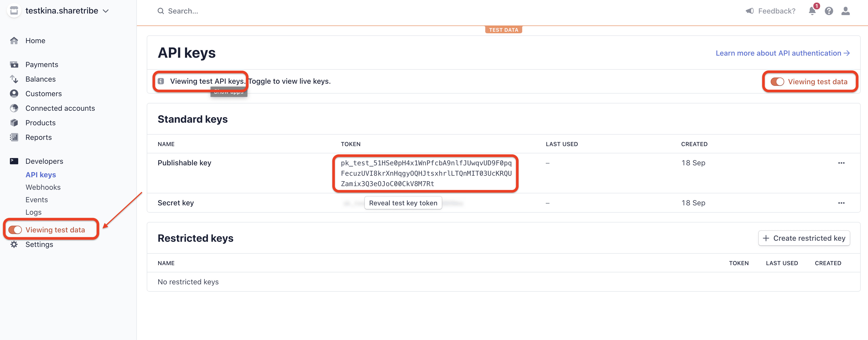Image resolution: width=868 pixels, height=340 pixels.
Task: Select the Products box icon
Action: point(14,122)
